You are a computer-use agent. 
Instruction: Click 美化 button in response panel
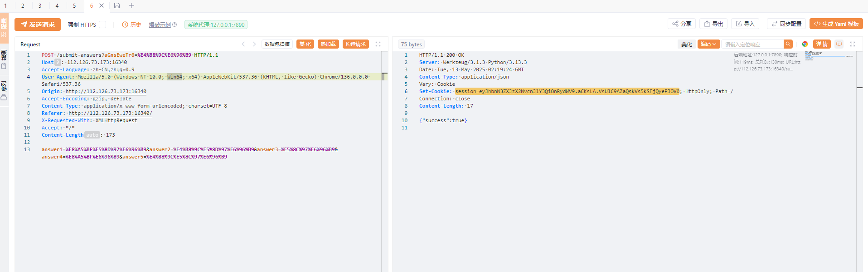pos(687,44)
